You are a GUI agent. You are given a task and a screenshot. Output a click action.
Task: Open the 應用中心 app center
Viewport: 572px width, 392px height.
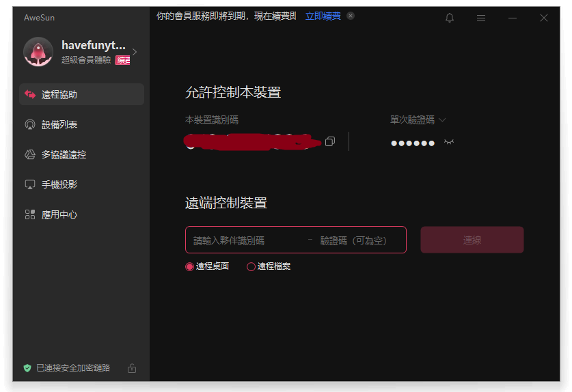click(81, 214)
